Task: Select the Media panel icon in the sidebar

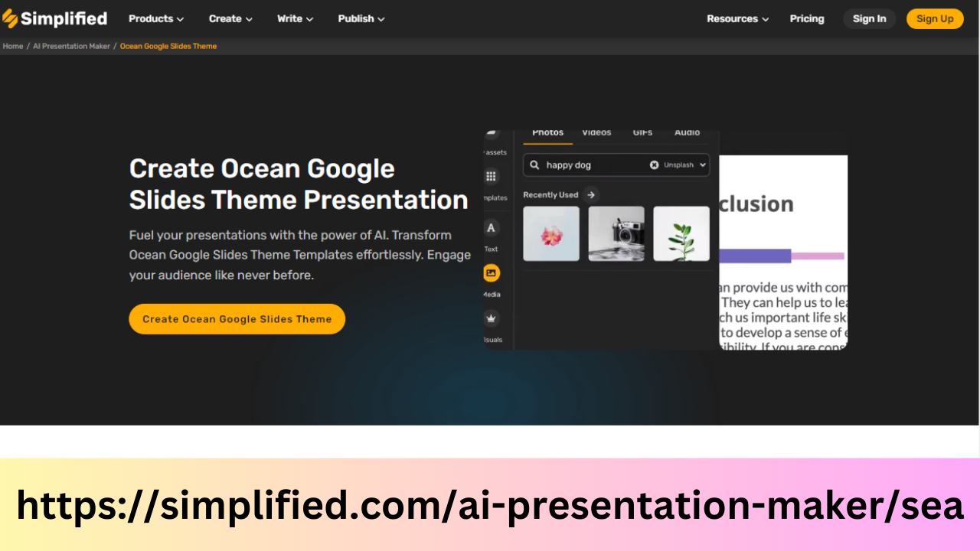Action: (491, 272)
